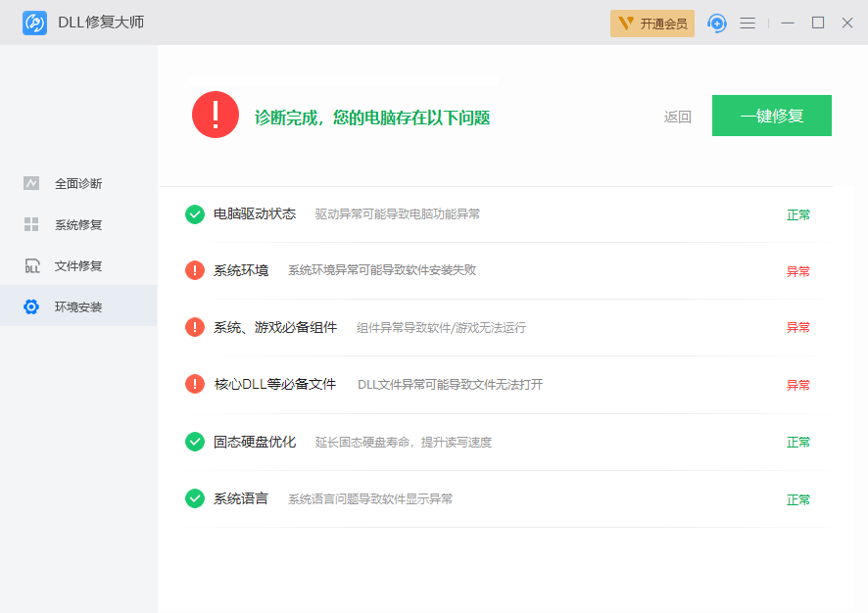The image size is (868, 613).
Task: Select the 系统语言 diagnosis item
Action: point(241,498)
